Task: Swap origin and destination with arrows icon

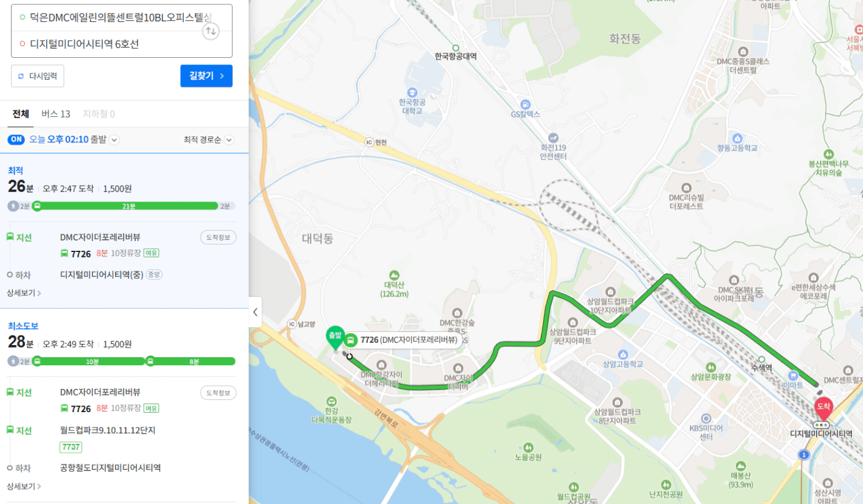Action: [210, 31]
